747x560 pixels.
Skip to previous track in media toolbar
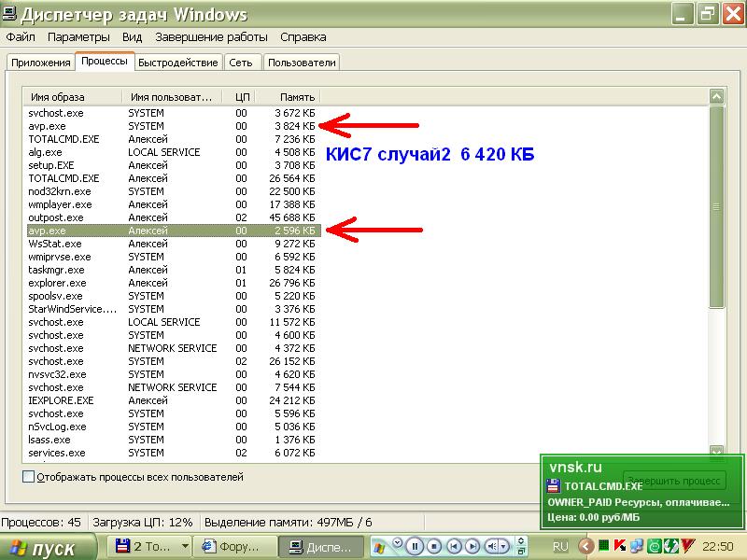454,546
